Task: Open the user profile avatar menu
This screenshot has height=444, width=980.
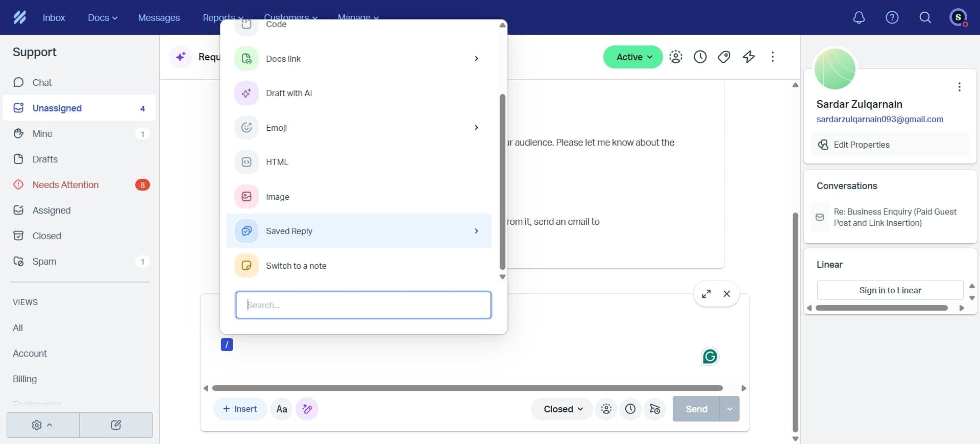Action: [958, 17]
